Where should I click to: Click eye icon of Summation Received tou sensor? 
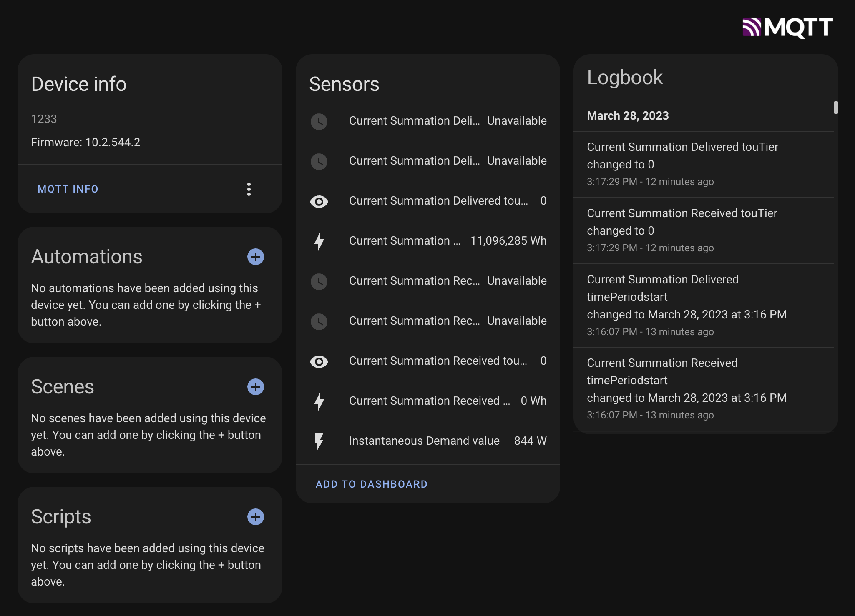[x=319, y=362]
